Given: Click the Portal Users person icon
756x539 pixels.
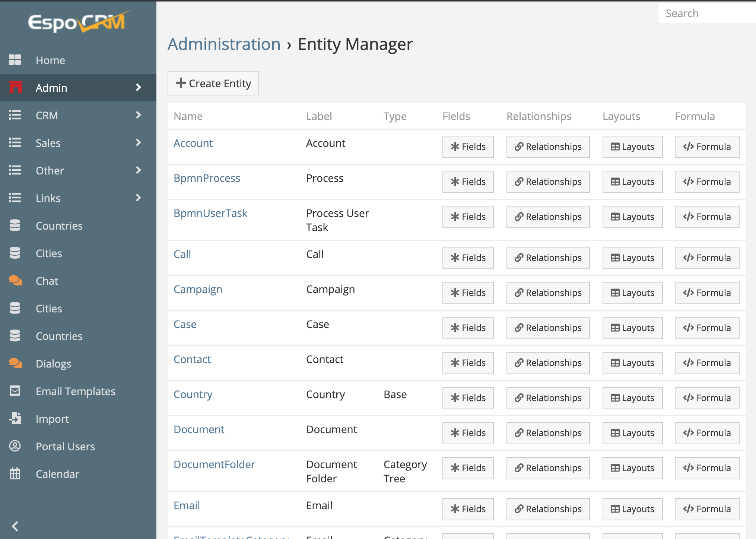Looking at the screenshot, I should (x=15, y=446).
